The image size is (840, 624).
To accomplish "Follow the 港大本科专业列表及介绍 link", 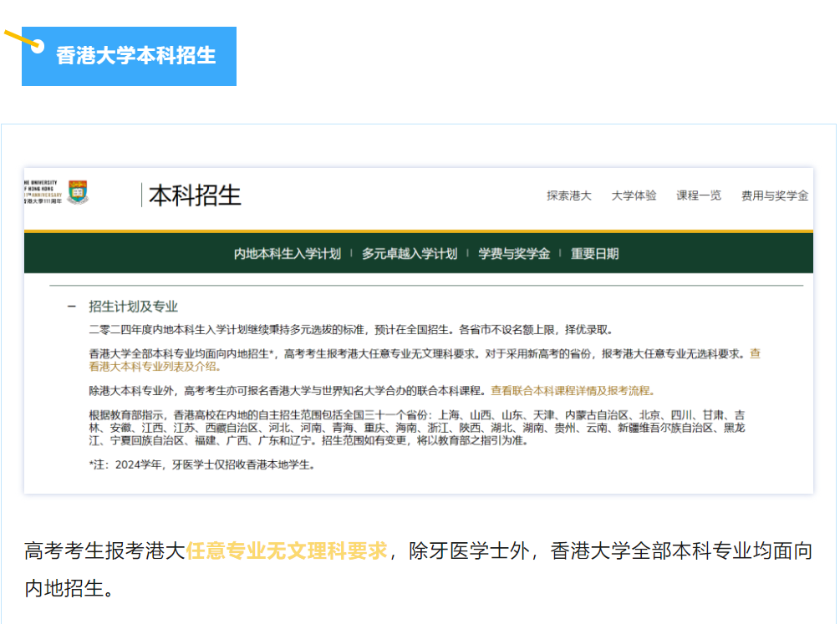I will [155, 366].
